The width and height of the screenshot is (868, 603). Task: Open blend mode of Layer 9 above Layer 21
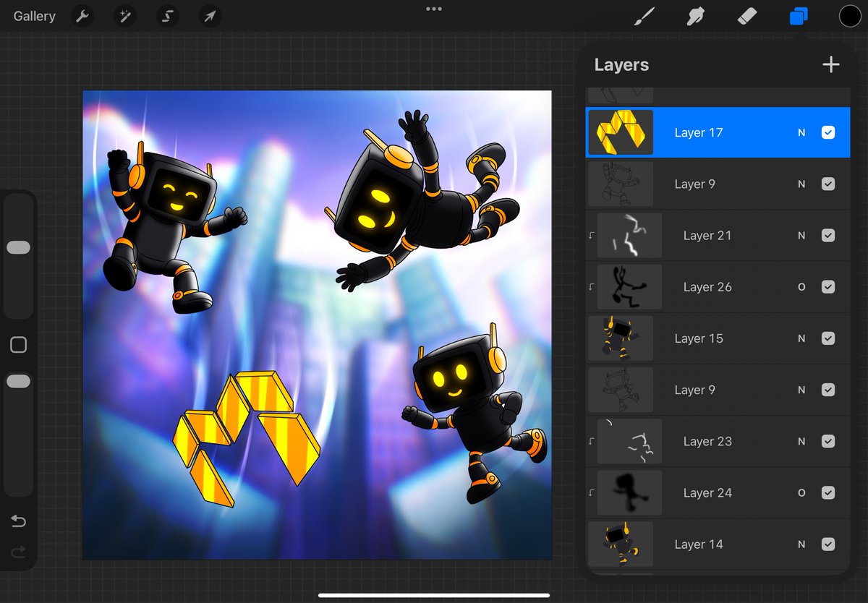(x=801, y=184)
